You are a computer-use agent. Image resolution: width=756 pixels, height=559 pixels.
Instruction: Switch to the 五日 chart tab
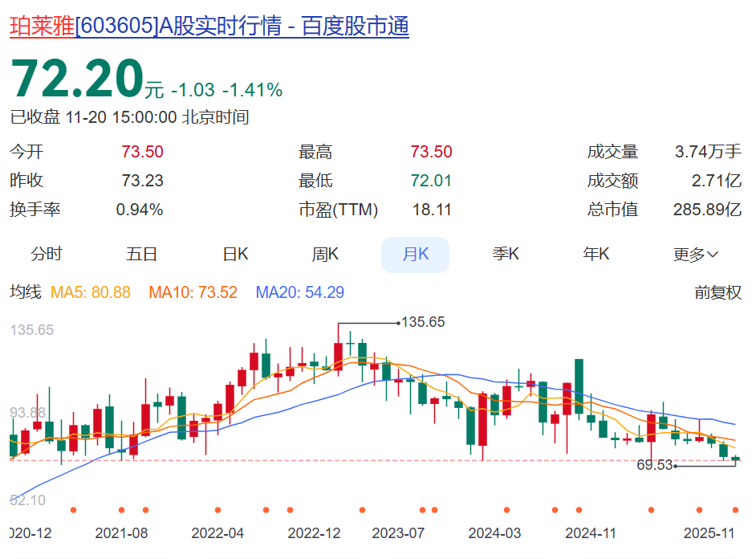[142, 255]
